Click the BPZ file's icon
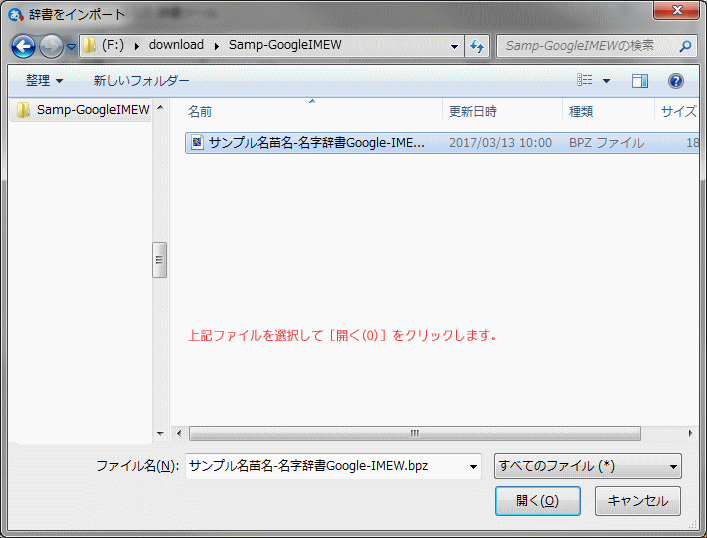The width and height of the screenshot is (707, 538). [197, 143]
